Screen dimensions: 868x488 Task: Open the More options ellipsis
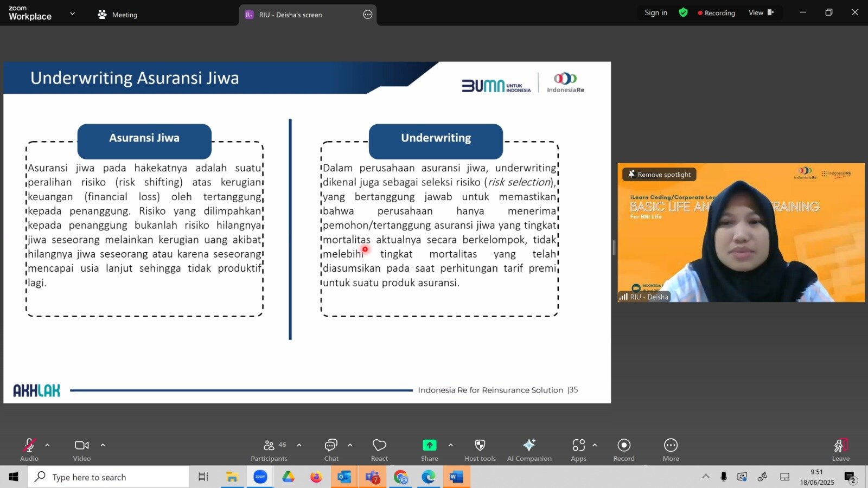(671, 445)
